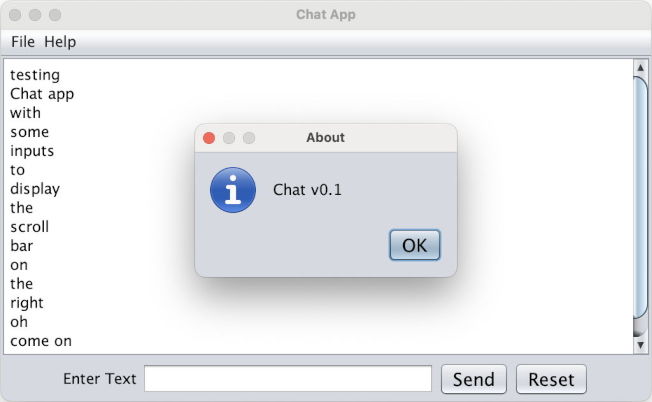Image resolution: width=652 pixels, height=402 pixels.
Task: Click the Chat App window's inactive minimize button
Action: pos(35,15)
